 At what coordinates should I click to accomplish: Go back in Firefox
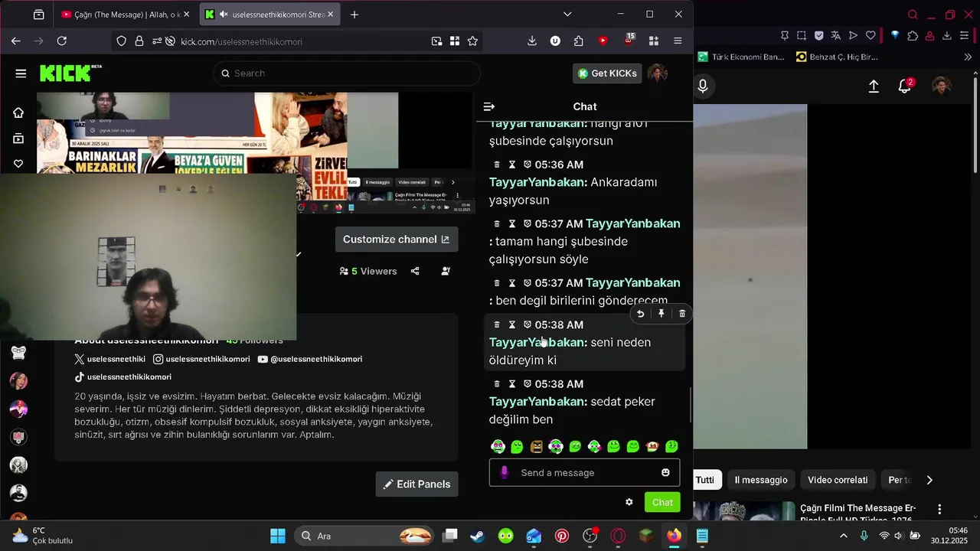[16, 41]
